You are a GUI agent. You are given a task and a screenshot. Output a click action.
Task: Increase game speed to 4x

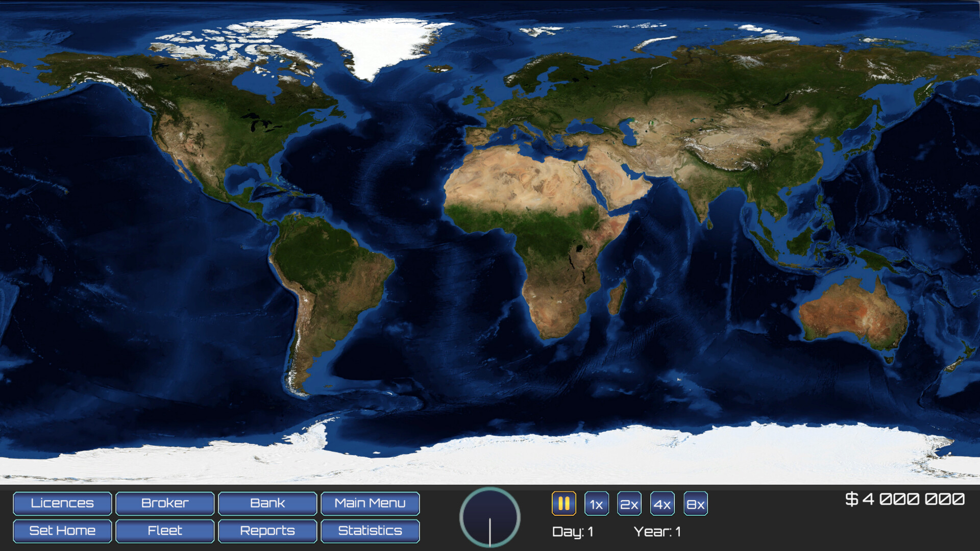[x=662, y=504]
